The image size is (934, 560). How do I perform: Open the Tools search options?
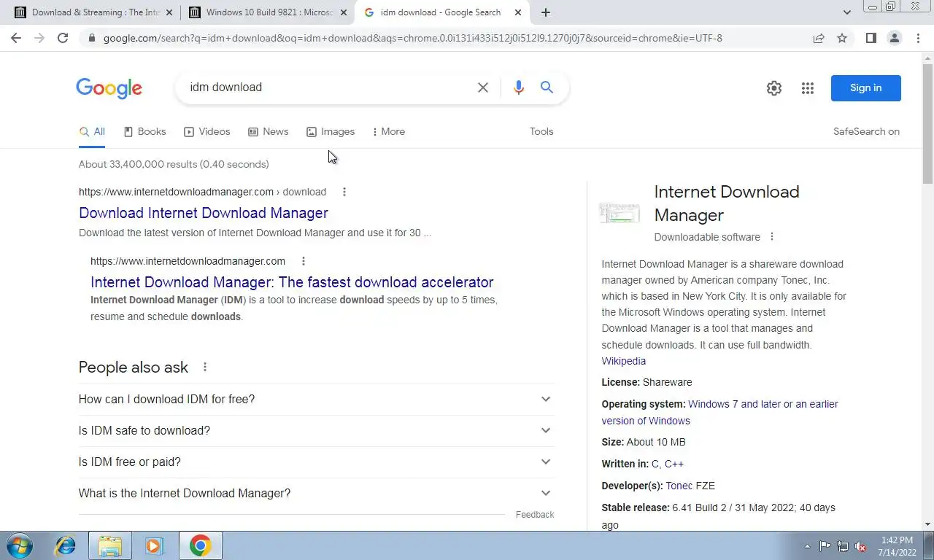tap(541, 132)
